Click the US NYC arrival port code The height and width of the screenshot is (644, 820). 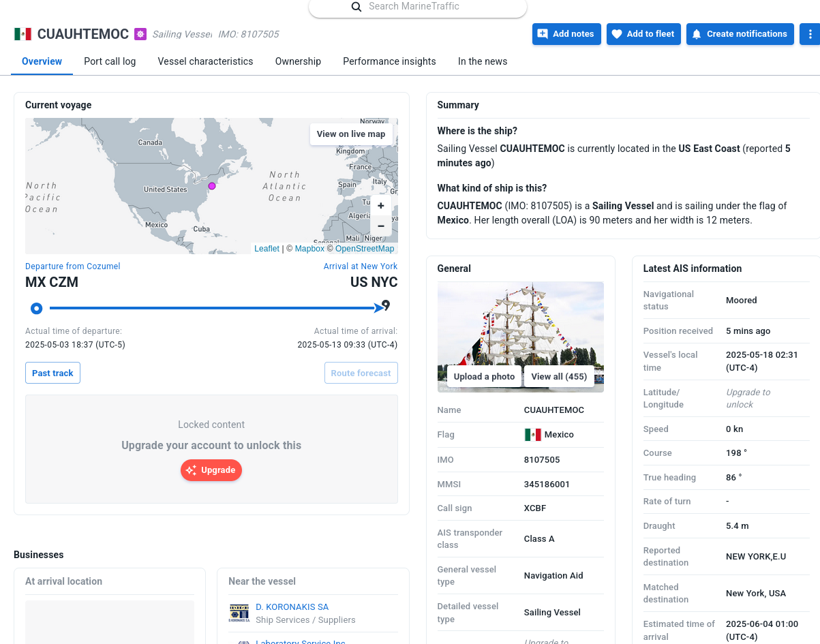point(374,282)
